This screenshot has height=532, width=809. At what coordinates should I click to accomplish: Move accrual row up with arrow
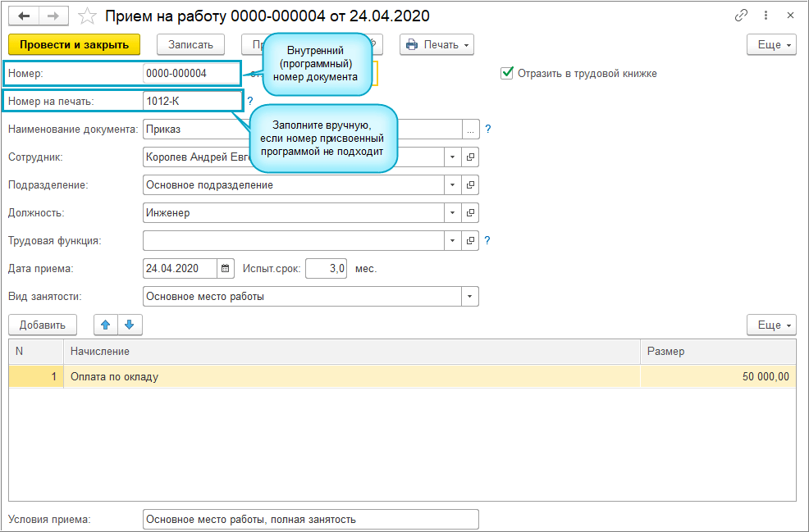click(x=105, y=325)
